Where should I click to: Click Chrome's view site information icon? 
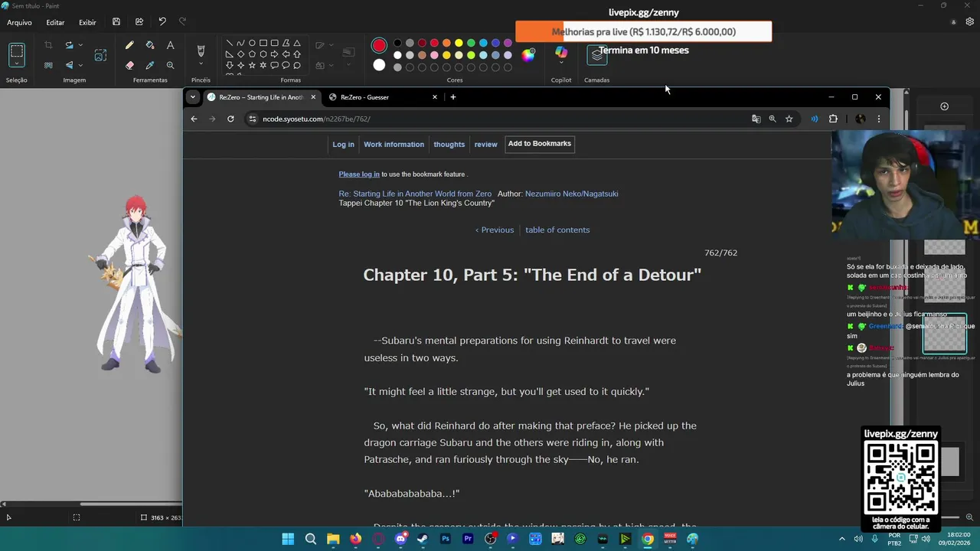point(252,119)
